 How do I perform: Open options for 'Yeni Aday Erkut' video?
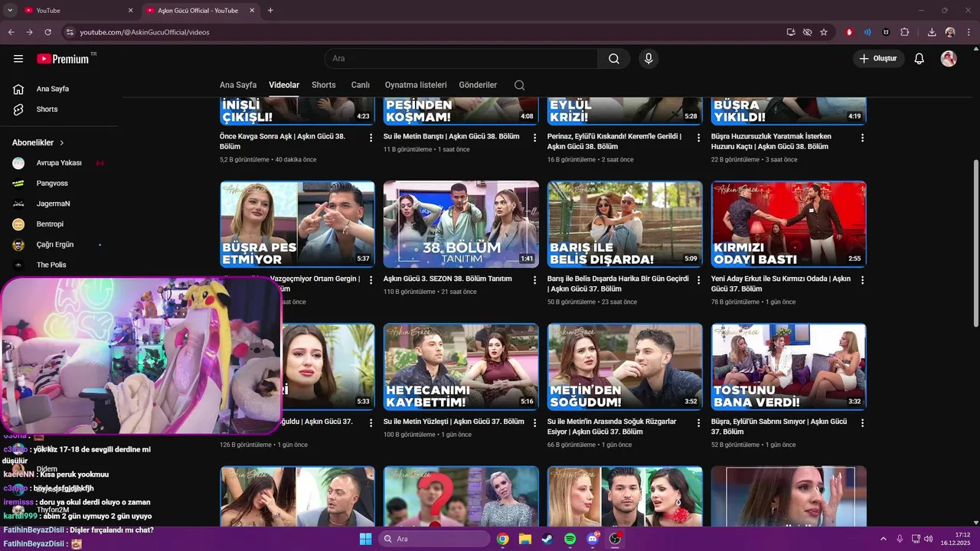[x=863, y=280]
